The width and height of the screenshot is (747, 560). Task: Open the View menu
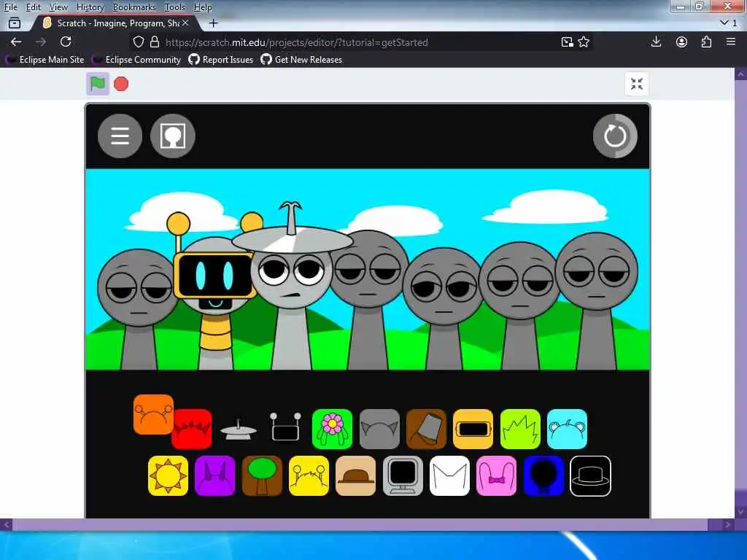[x=58, y=7]
